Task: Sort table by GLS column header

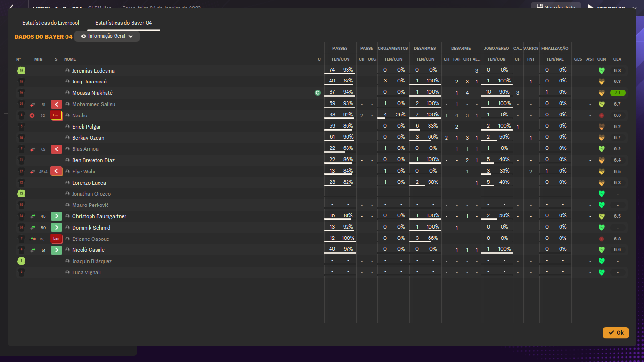Action: tap(578, 59)
